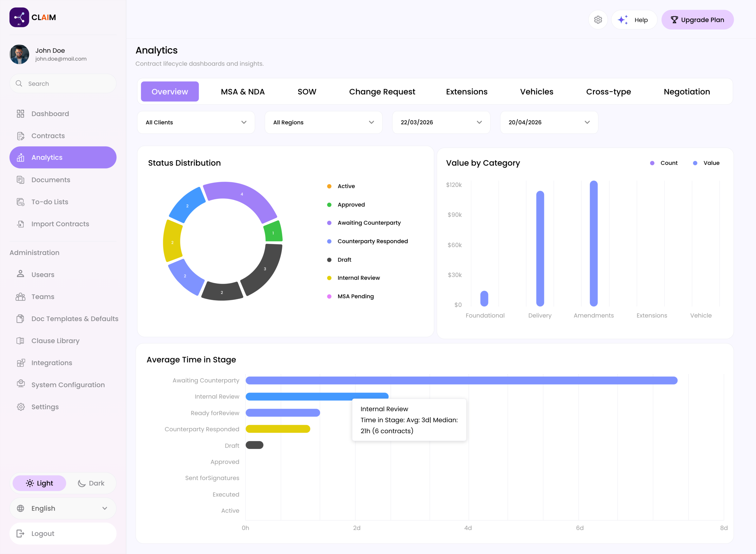Click the Amendments value bar
This screenshot has height=554, width=756.
[594, 244]
